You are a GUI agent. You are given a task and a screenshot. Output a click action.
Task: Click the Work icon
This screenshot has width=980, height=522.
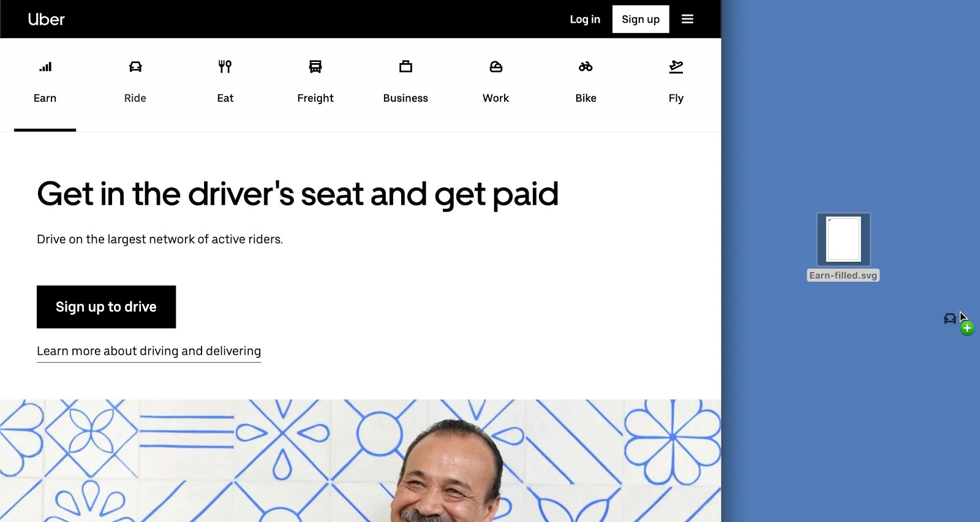[496, 67]
